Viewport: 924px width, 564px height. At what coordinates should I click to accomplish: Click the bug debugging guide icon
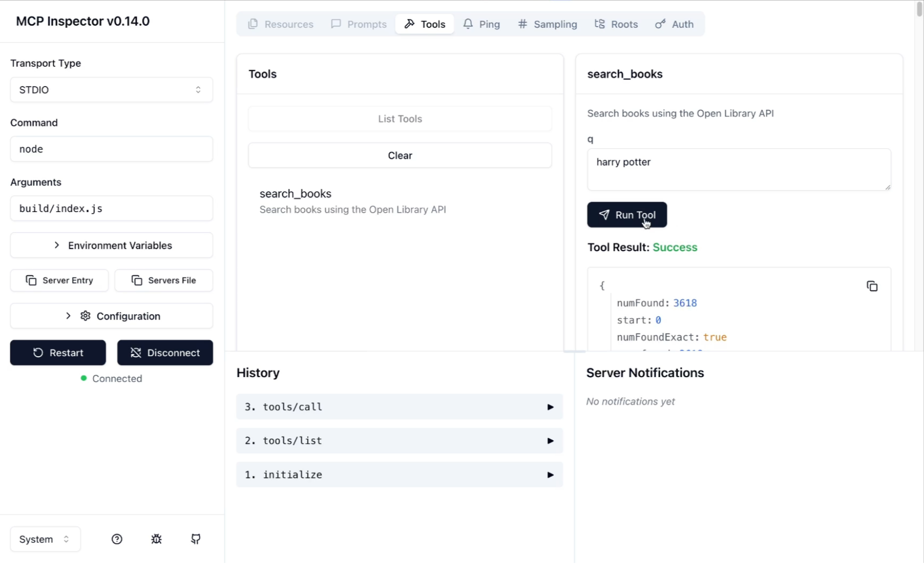click(156, 539)
